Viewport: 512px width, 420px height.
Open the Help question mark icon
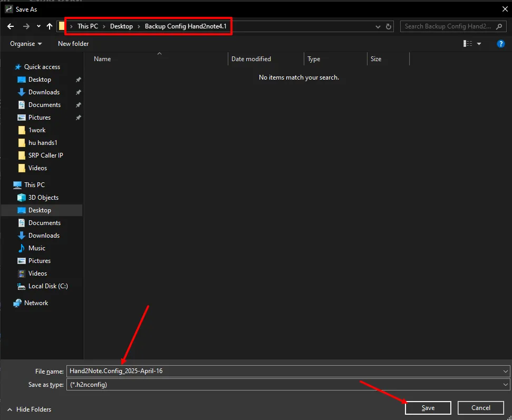pyautogui.click(x=501, y=44)
